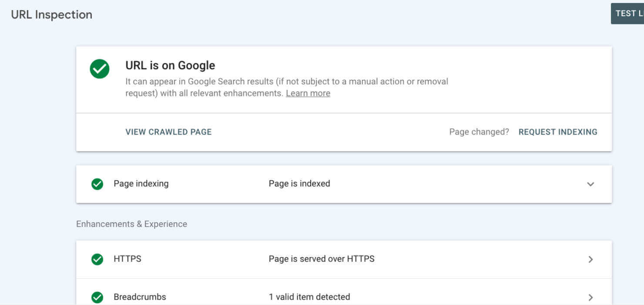Click VIEW CRAWLED PAGE
644x305 pixels.
click(168, 132)
